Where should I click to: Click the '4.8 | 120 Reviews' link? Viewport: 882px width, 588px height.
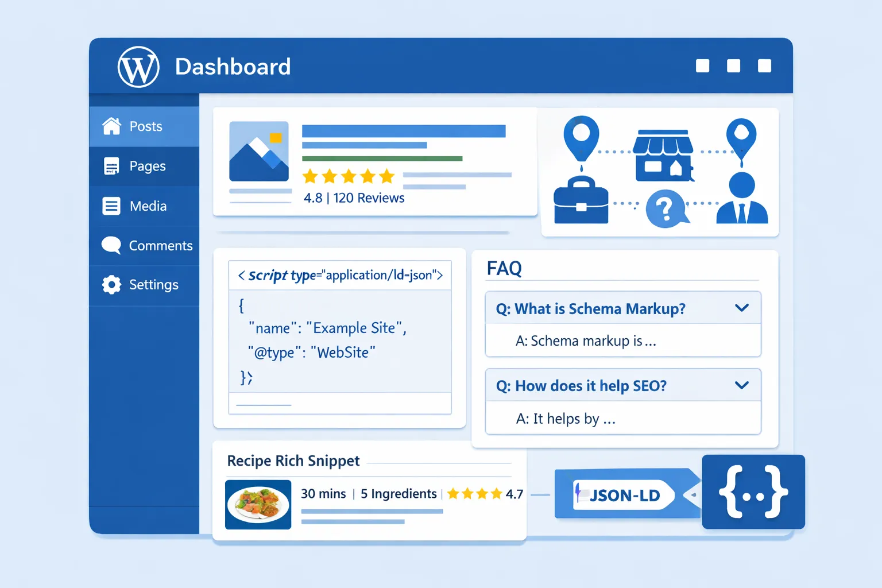(354, 198)
